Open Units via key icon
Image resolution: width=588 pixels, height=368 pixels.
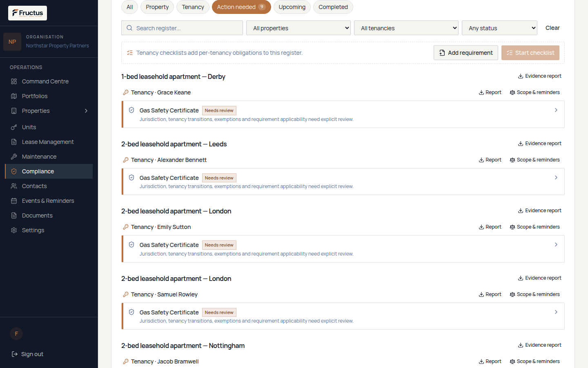[x=14, y=127]
